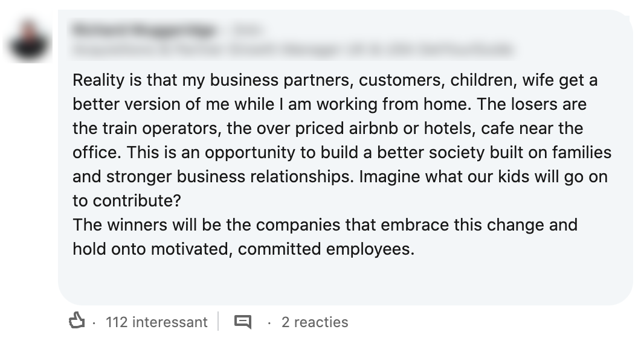Open the blurred commenter name link
The height and width of the screenshot is (338, 644).
pos(144,29)
